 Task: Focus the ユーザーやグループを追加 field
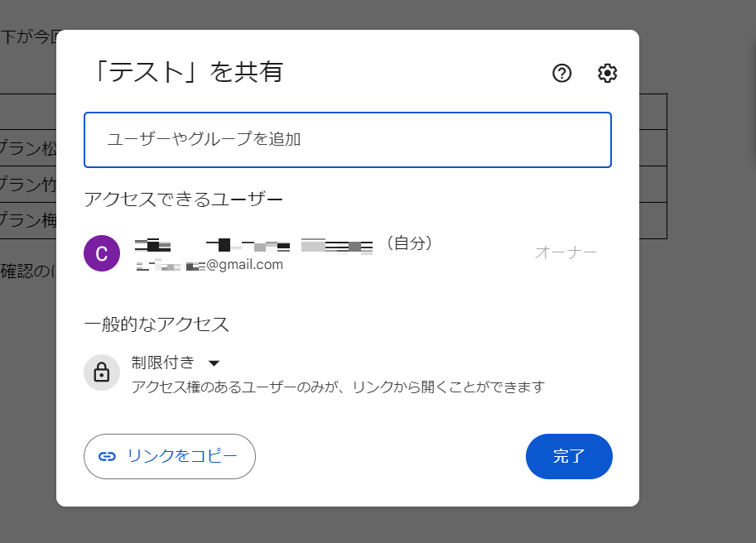(348, 139)
